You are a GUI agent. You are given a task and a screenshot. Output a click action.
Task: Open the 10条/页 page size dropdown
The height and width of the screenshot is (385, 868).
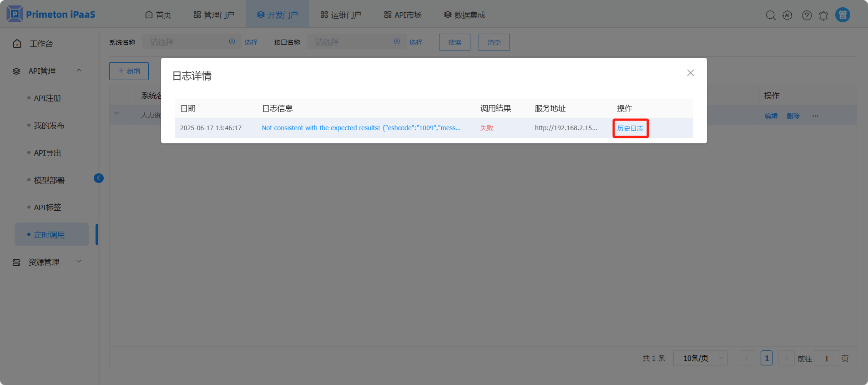point(700,359)
